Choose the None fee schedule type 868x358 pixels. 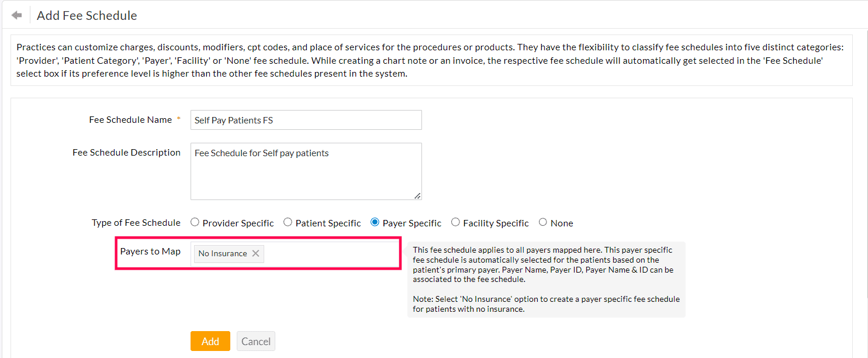[x=543, y=222]
